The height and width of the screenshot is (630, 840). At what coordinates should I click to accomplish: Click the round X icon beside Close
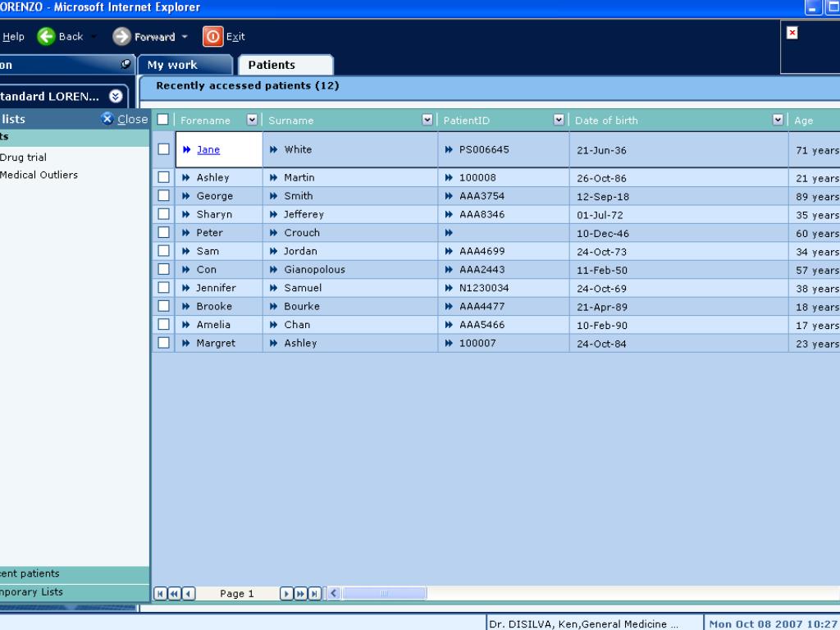click(x=107, y=118)
